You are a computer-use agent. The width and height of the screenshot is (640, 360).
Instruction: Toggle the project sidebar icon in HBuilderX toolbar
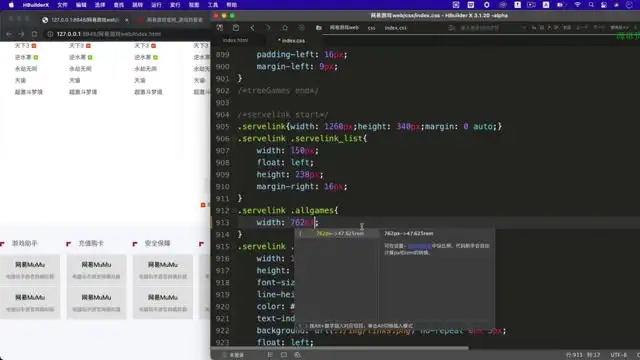coord(220,28)
